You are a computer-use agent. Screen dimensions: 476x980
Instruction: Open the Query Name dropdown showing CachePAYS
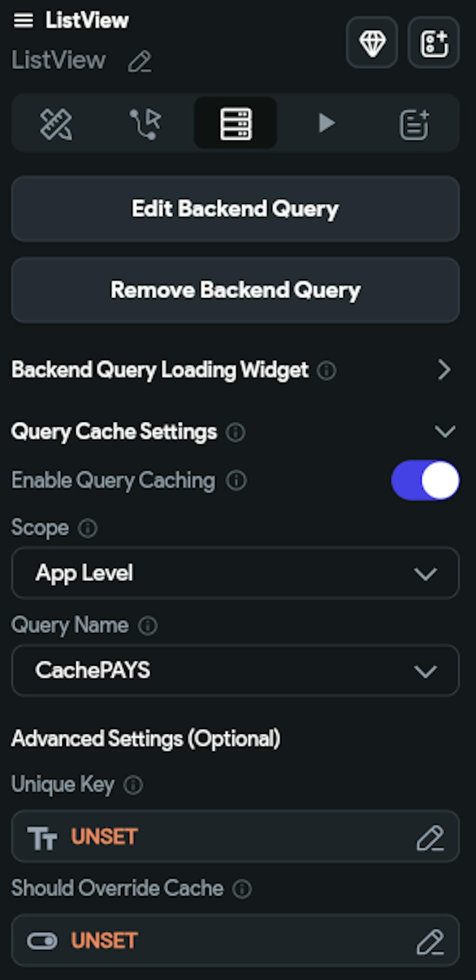(235, 670)
